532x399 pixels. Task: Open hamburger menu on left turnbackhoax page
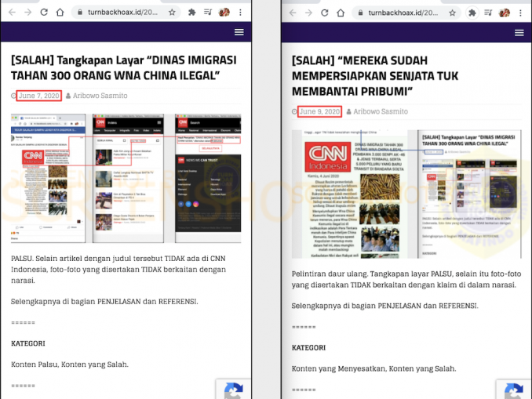point(239,32)
